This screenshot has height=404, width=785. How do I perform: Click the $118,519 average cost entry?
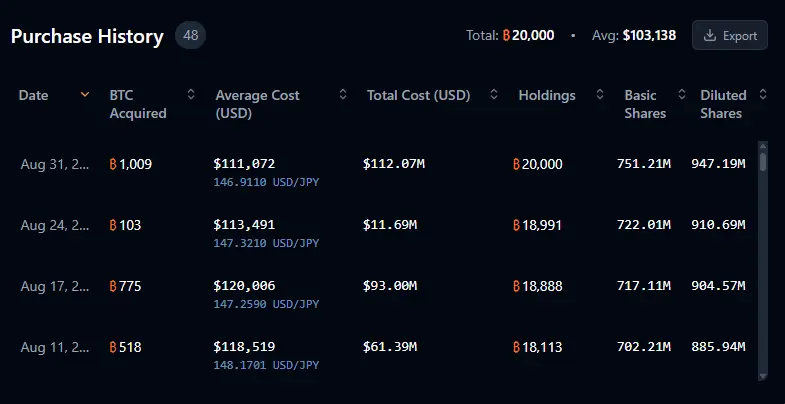click(244, 346)
